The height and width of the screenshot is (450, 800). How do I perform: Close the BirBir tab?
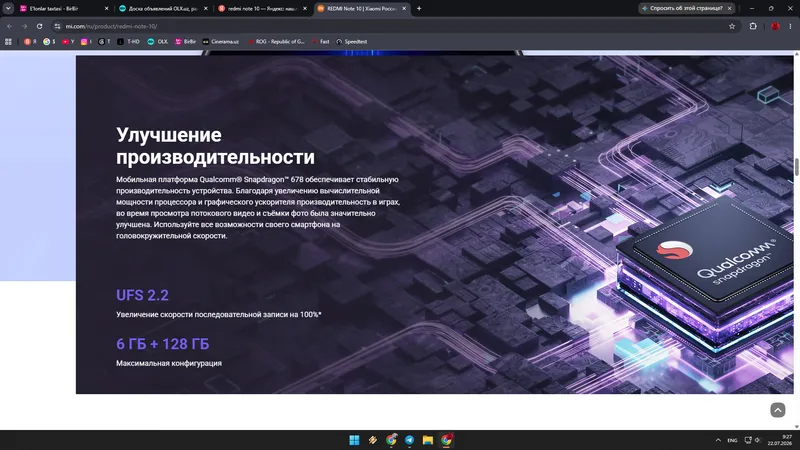click(x=106, y=8)
